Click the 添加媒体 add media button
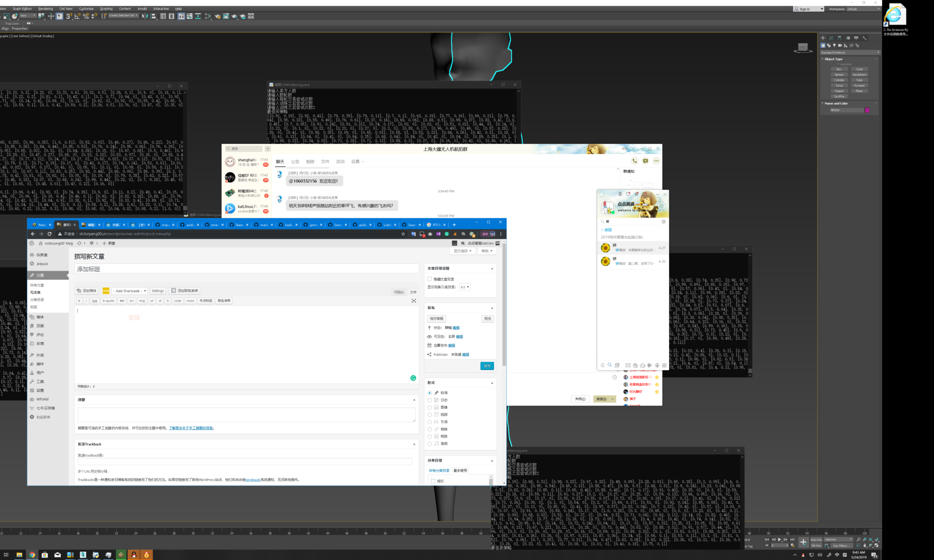This screenshot has width=934, height=560. click(x=87, y=291)
